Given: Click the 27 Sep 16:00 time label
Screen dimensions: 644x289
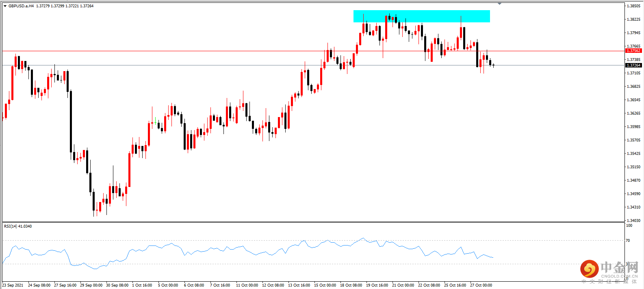Looking at the screenshot, I should (65, 285).
